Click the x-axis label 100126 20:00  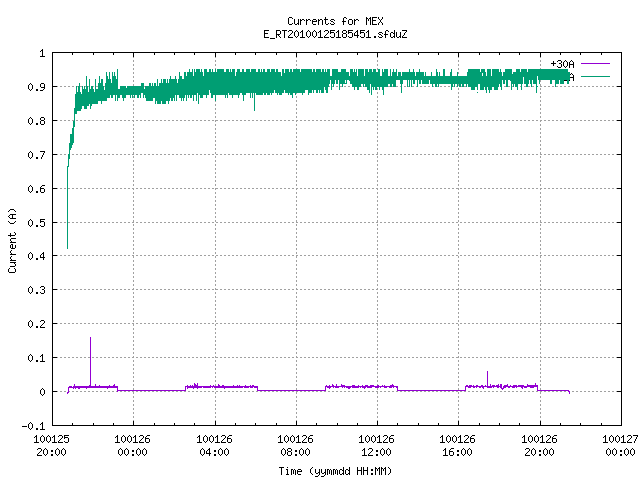point(540,445)
